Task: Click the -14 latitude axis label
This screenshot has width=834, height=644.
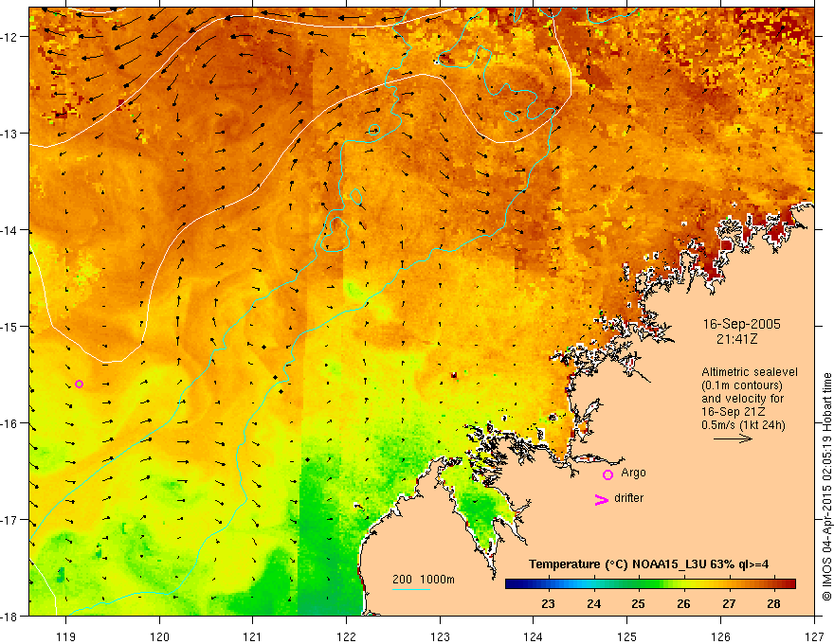Action: pos(9,230)
